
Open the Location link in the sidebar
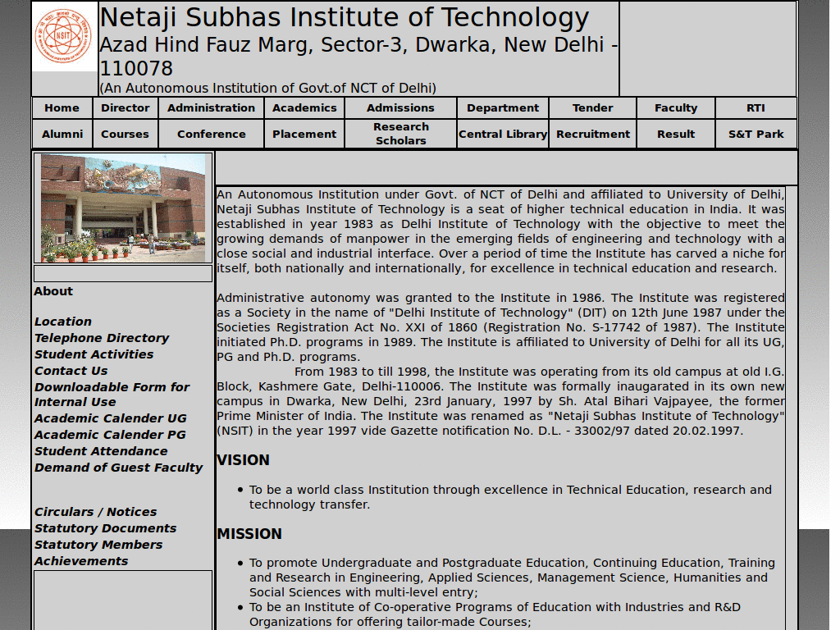point(63,322)
